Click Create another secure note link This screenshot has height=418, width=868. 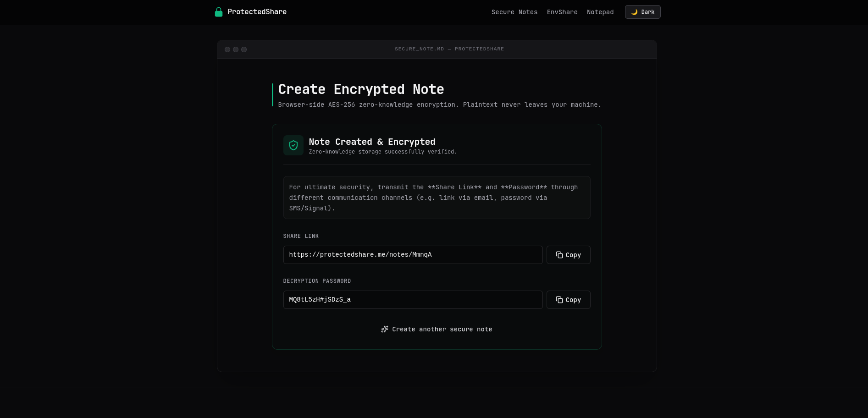tap(437, 329)
